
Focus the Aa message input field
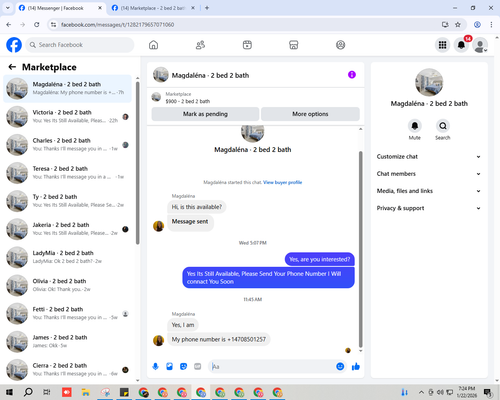point(271,367)
